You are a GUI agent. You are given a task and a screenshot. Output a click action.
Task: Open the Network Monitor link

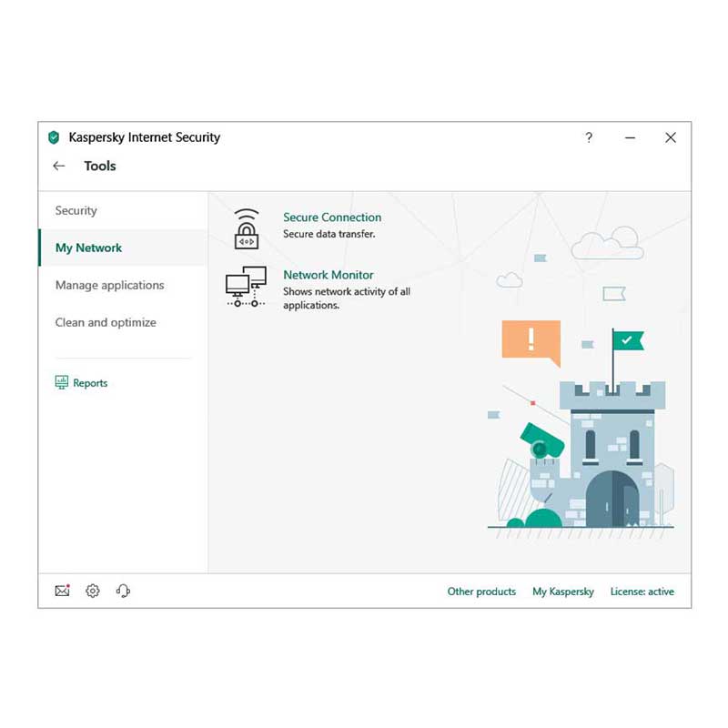click(x=329, y=275)
